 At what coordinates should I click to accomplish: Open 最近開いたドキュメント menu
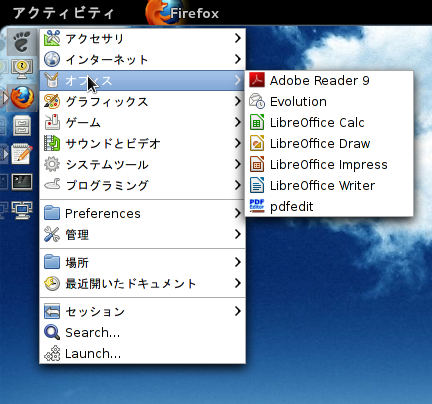click(x=142, y=284)
